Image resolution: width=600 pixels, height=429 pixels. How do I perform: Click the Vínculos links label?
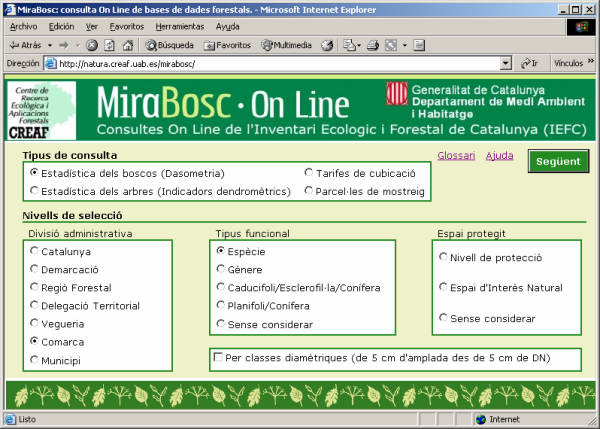568,63
